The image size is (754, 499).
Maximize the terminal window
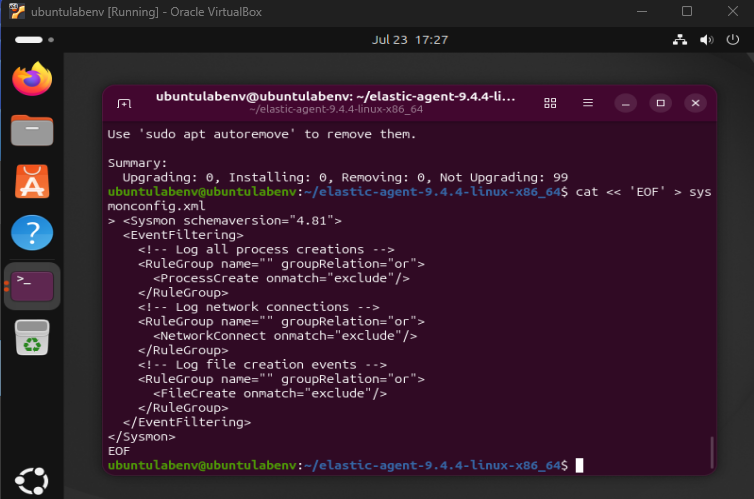pos(661,103)
